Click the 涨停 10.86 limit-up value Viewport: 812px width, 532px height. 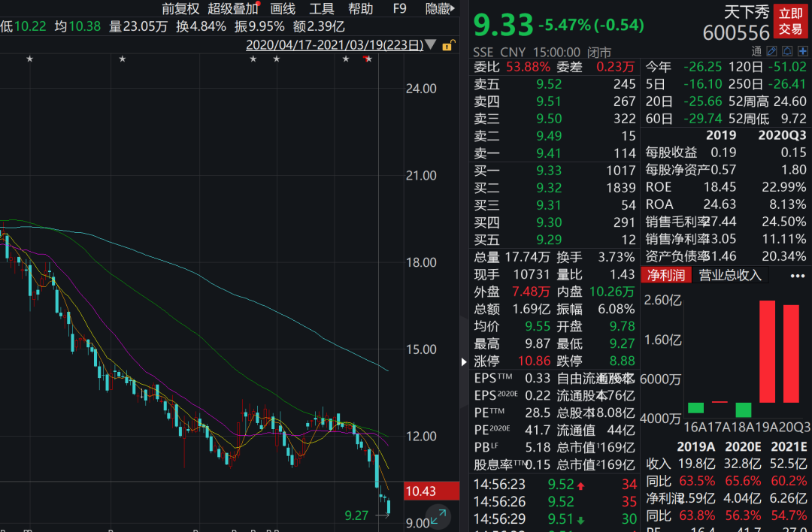[534, 361]
